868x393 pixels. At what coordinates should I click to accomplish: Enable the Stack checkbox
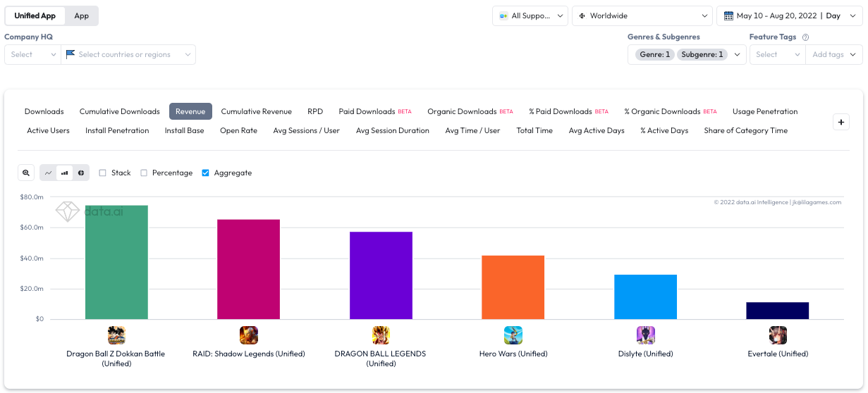point(103,173)
